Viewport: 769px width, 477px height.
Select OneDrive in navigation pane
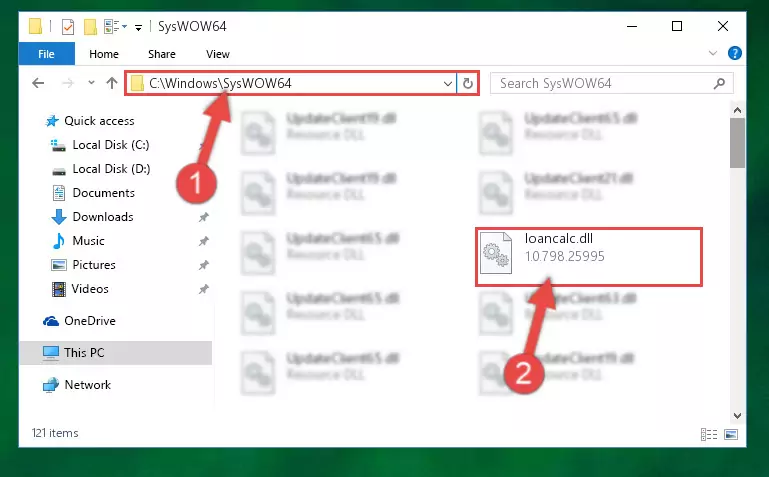click(x=90, y=321)
